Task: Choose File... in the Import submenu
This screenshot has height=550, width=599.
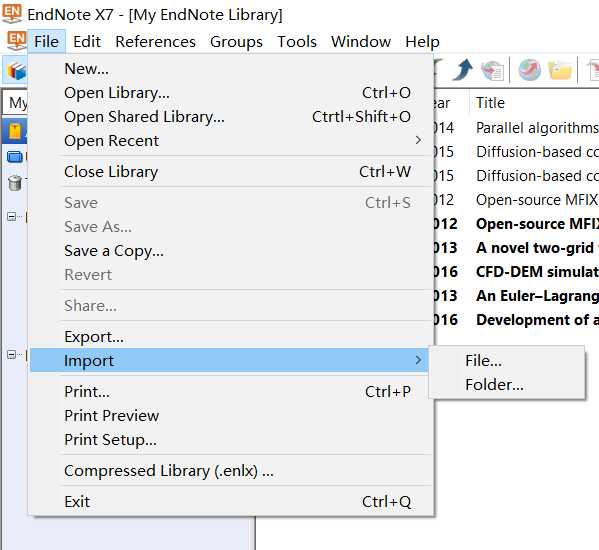Action: (x=507, y=361)
